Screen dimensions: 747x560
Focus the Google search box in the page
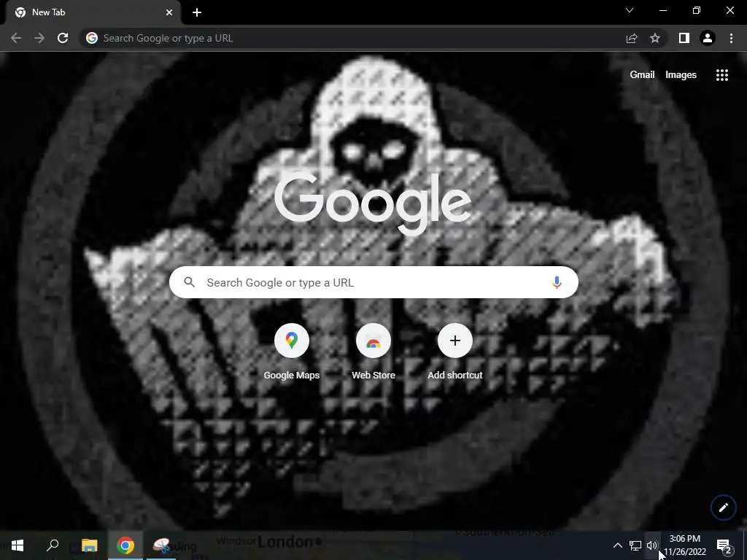pyautogui.click(x=374, y=282)
